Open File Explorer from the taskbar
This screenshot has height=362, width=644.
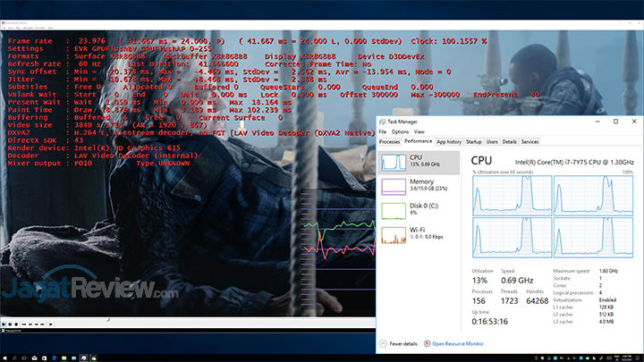click(64, 358)
